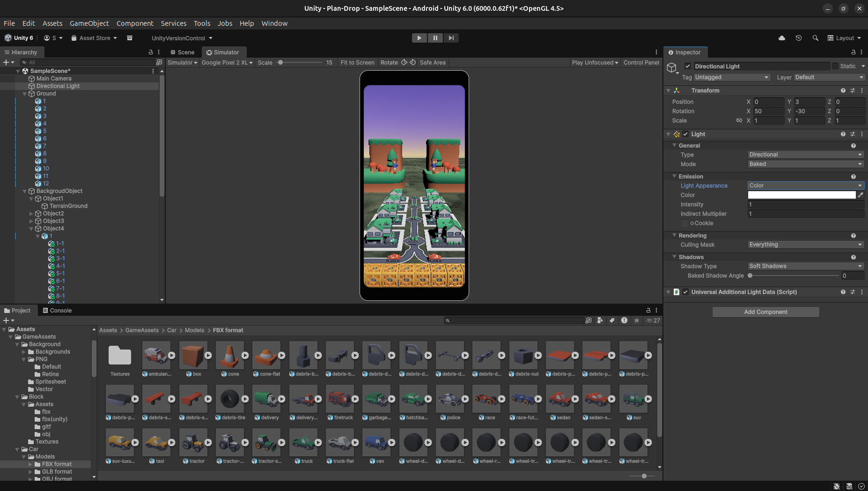Click the color eyedropper picker icon
Viewport: 868px width, 491px height.
point(861,195)
